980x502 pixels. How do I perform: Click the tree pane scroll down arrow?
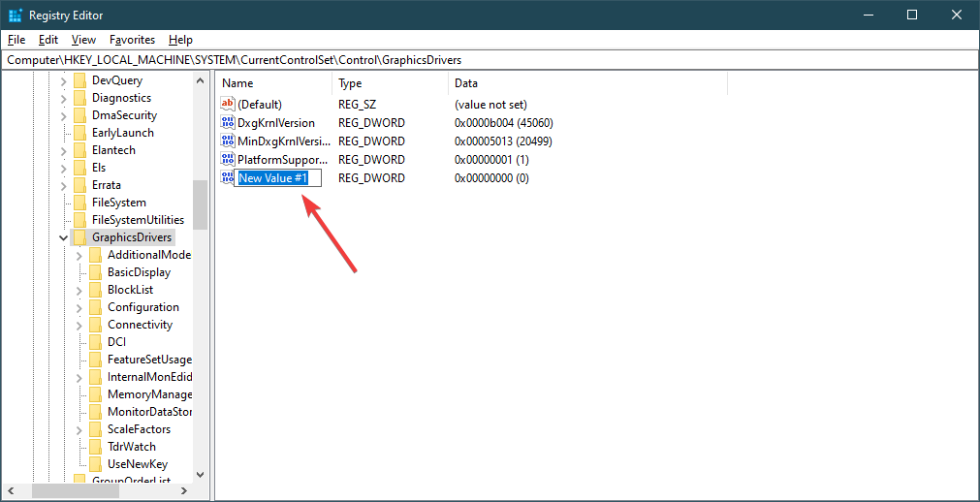[200, 475]
